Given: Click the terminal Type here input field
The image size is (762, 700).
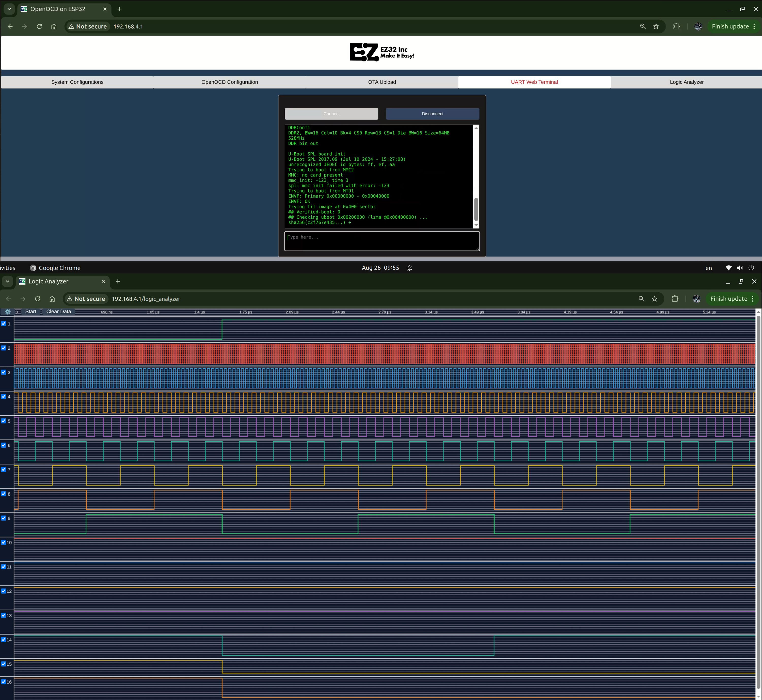Looking at the screenshot, I should tap(382, 241).
